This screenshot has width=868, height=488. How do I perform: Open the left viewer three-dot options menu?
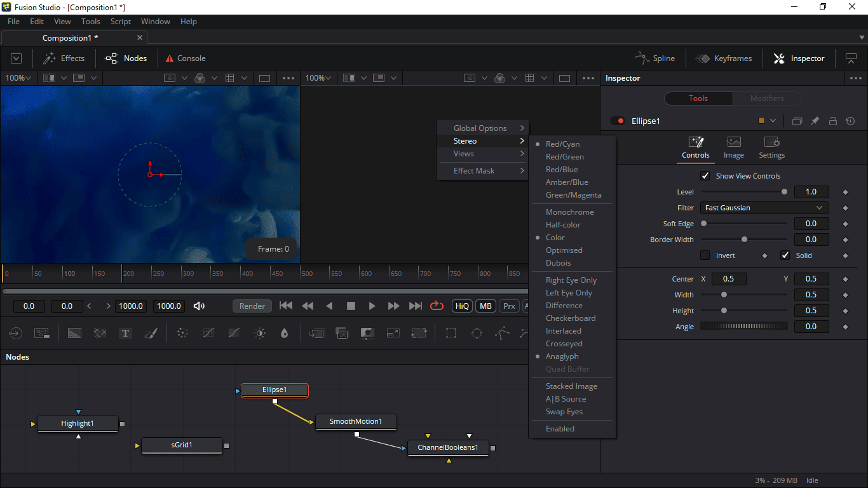(x=288, y=78)
